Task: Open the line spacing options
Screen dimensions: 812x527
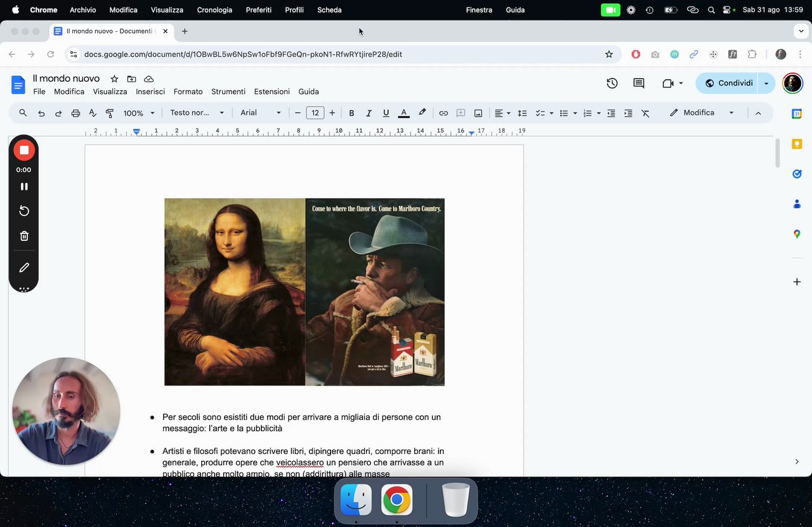Action: [522, 113]
